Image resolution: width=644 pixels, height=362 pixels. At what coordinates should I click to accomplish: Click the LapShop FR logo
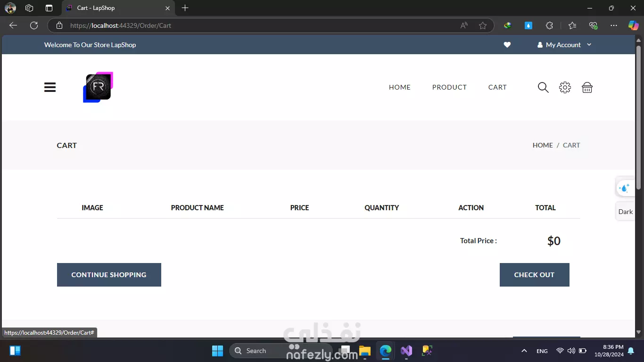click(98, 87)
